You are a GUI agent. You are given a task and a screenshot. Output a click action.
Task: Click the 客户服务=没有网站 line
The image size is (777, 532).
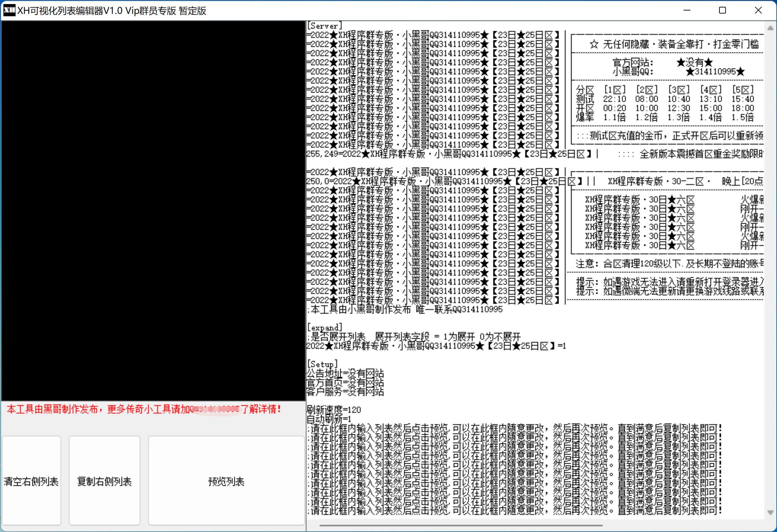[x=344, y=392]
